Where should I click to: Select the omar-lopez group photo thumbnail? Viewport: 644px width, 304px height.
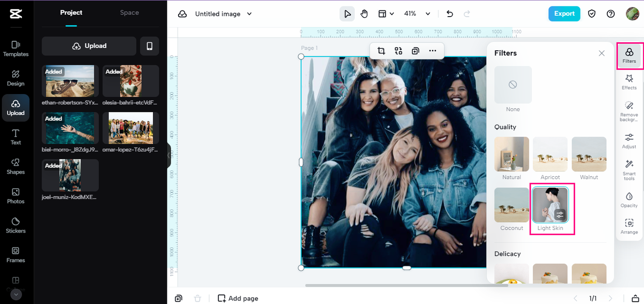pyautogui.click(x=131, y=128)
